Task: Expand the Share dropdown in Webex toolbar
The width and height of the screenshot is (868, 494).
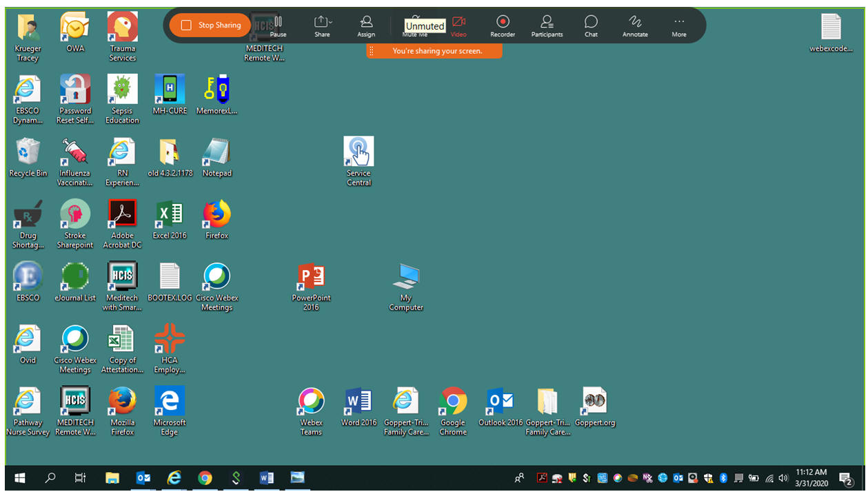Action: [322, 25]
